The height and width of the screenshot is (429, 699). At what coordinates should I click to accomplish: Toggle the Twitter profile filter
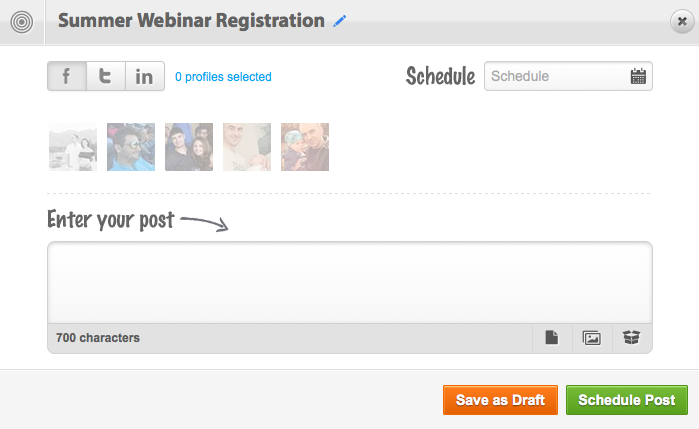point(106,76)
